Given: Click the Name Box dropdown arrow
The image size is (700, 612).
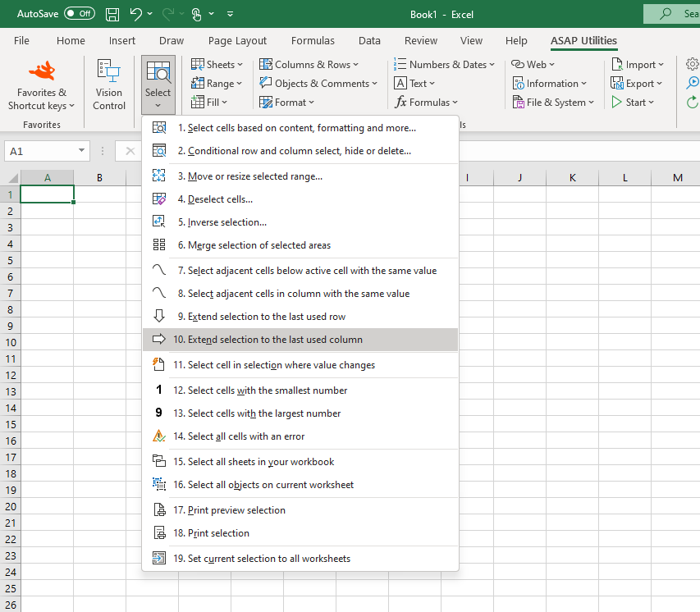Looking at the screenshot, I should click(82, 150).
